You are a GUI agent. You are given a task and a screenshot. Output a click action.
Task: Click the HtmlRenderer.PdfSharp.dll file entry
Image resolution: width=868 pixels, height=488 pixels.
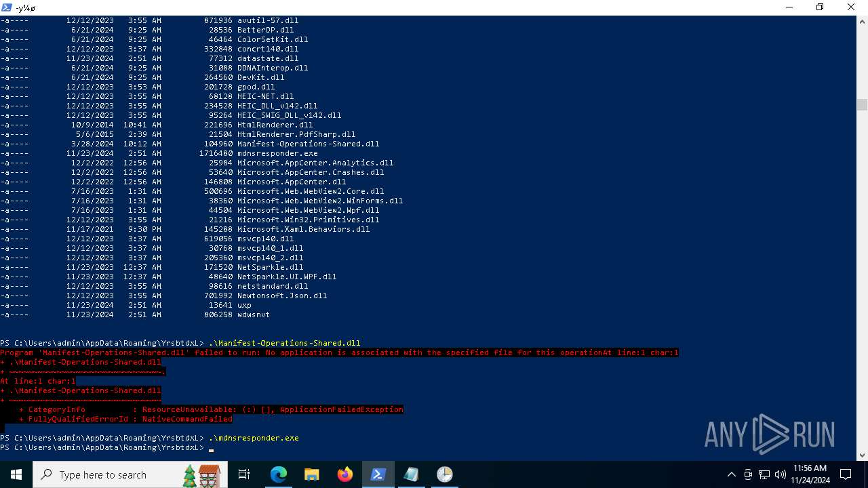click(x=296, y=134)
